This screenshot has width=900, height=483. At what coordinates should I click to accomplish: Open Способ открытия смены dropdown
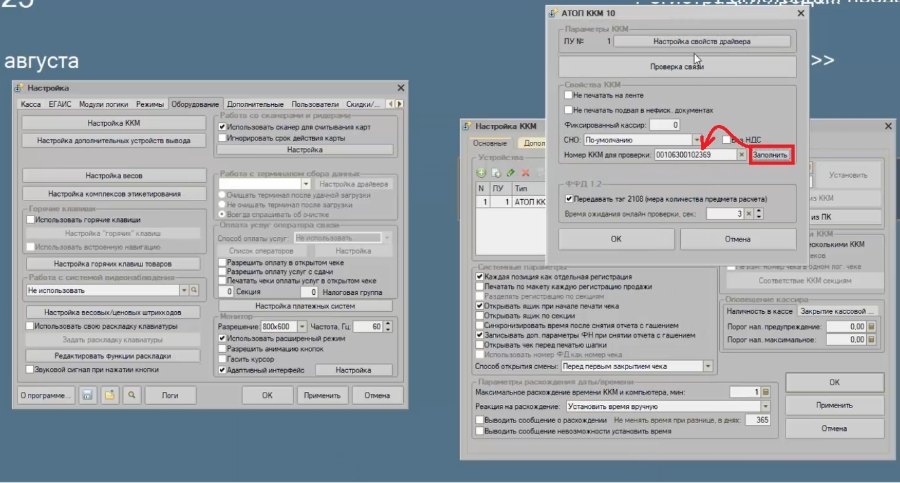pyautogui.click(x=708, y=366)
